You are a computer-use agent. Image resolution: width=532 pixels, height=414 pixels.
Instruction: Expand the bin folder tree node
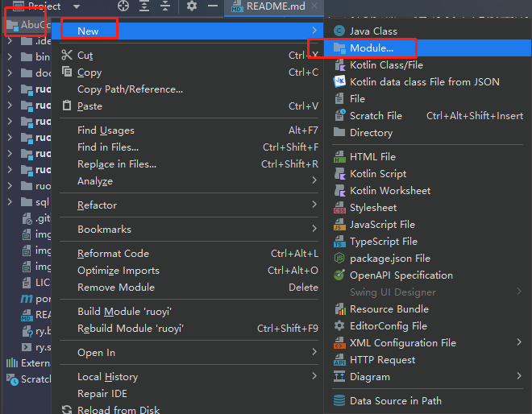(10, 56)
